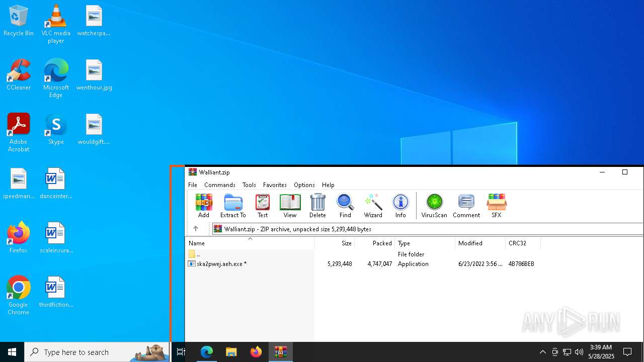The image size is (644, 362).
Task: Open the Windows Start menu
Action: click(12, 352)
